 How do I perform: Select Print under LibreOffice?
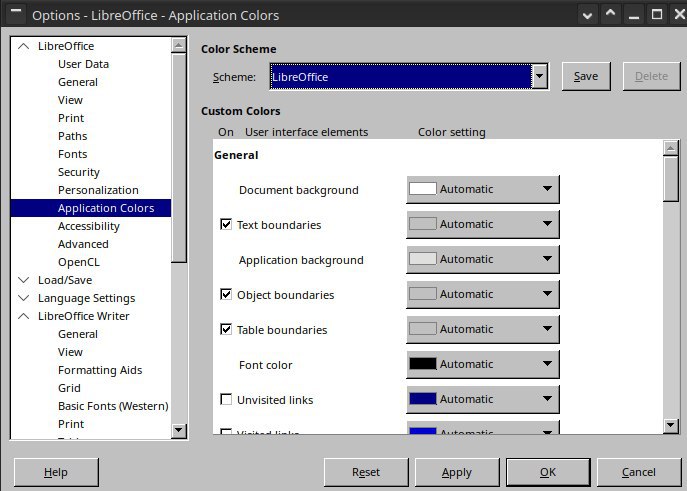71,118
